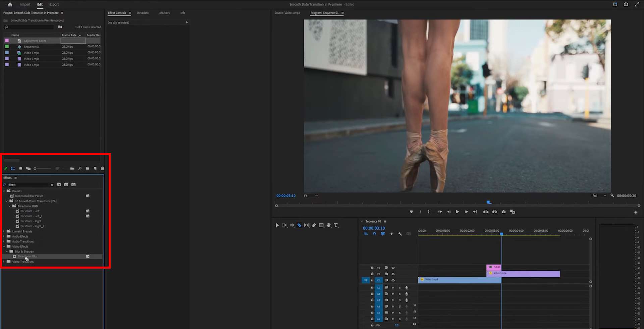Expand the Lumetri Presets folder
Viewport: 644px width, 329px height.
(4, 231)
